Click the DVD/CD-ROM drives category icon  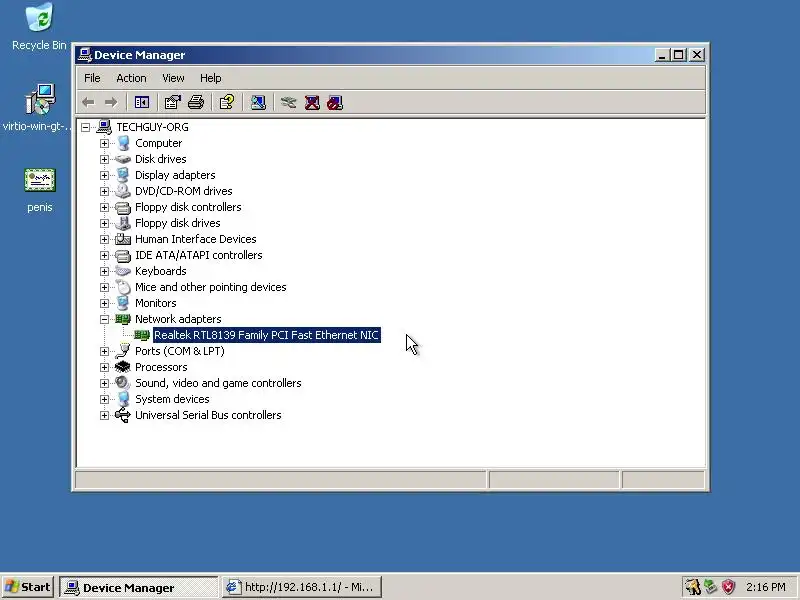tap(123, 191)
